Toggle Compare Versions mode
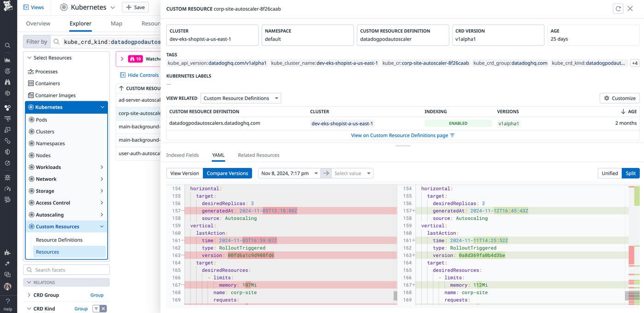Image resolution: width=644 pixels, height=313 pixels. [x=227, y=173]
